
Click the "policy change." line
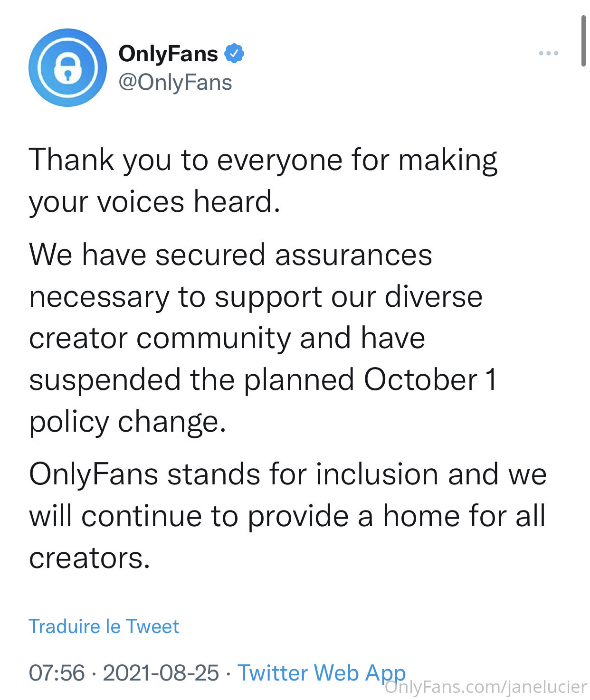127,422
